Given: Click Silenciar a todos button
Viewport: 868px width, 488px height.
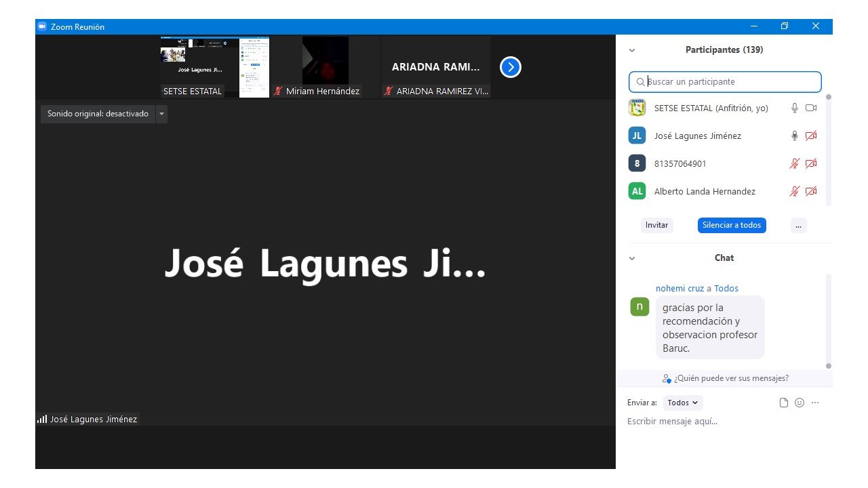Looking at the screenshot, I should tap(731, 225).
